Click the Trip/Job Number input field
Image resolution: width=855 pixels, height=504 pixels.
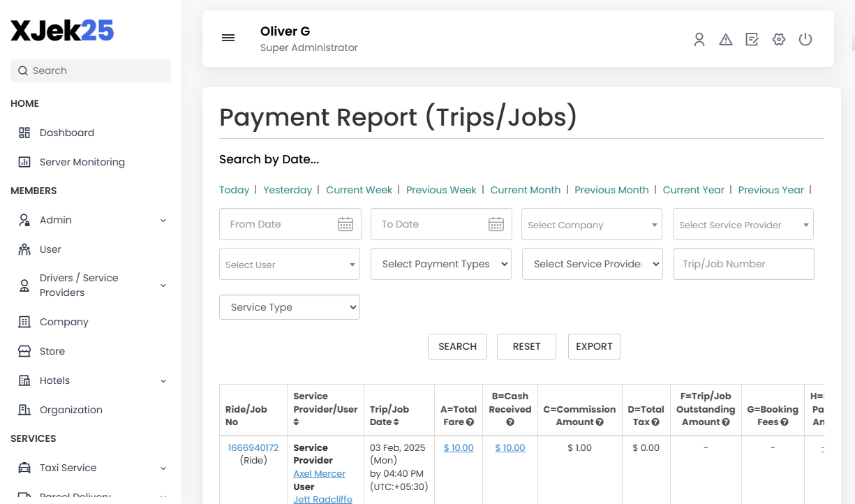(x=743, y=264)
